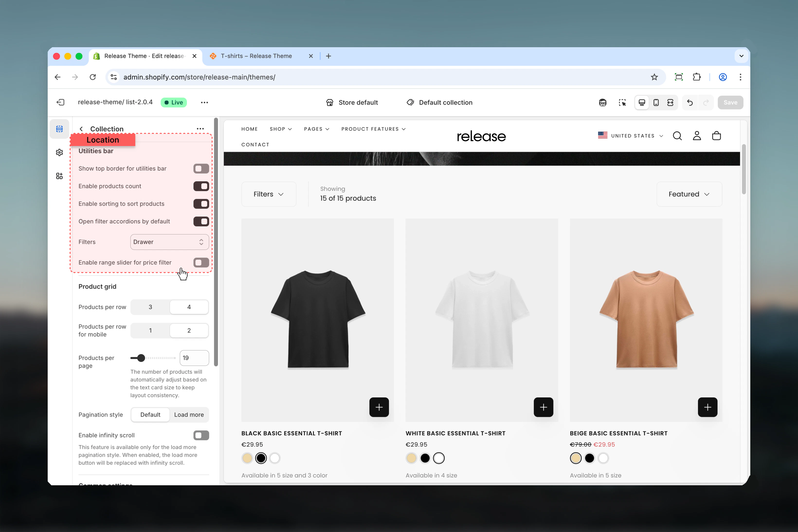
Task: Pick white swatch on white t-shirt
Action: (x=438, y=458)
